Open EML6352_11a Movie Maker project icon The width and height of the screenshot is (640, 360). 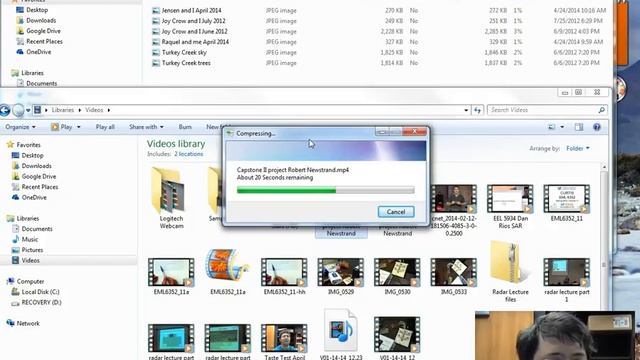pyautogui.click(x=228, y=265)
